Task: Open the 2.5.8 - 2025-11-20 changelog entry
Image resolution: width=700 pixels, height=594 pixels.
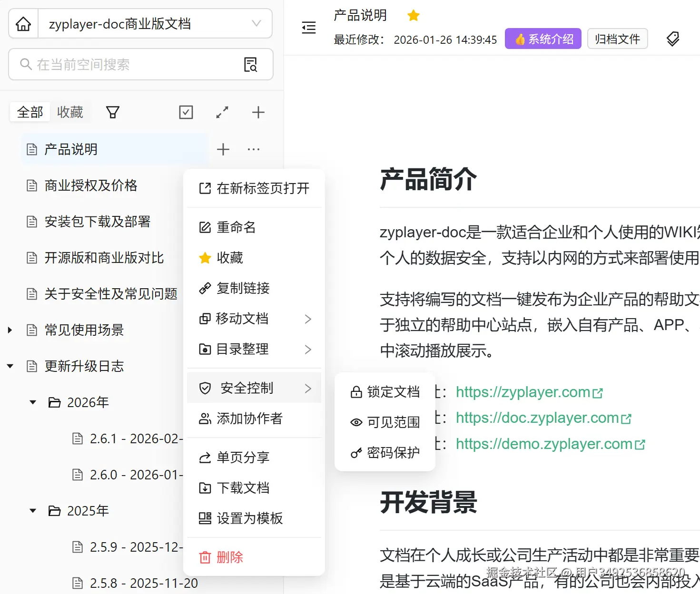Action: point(135,583)
